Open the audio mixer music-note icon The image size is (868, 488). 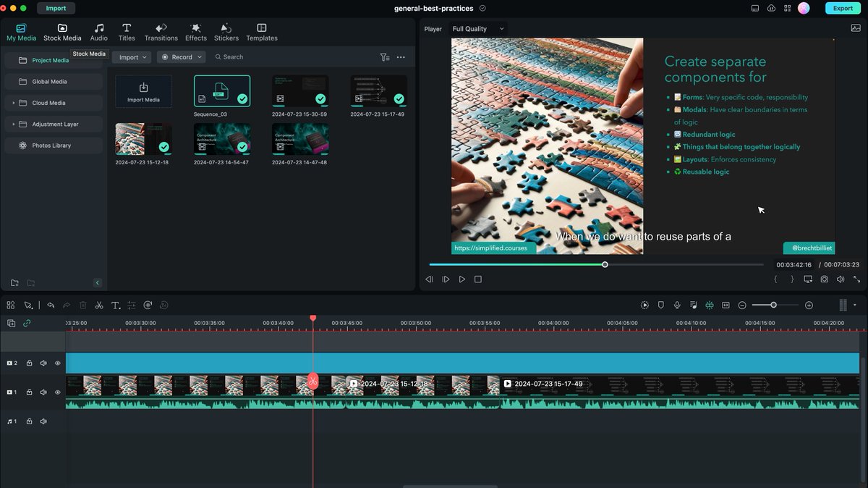pyautogui.click(x=694, y=306)
